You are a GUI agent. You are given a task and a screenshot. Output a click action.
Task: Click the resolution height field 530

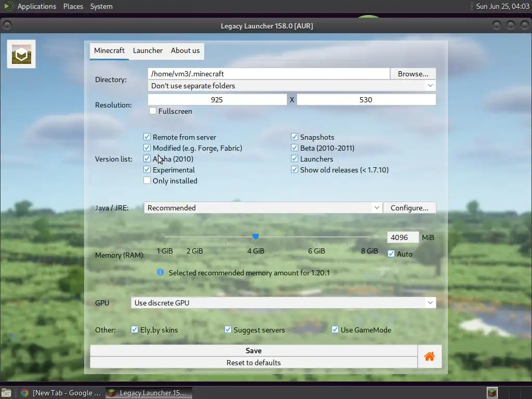(366, 99)
